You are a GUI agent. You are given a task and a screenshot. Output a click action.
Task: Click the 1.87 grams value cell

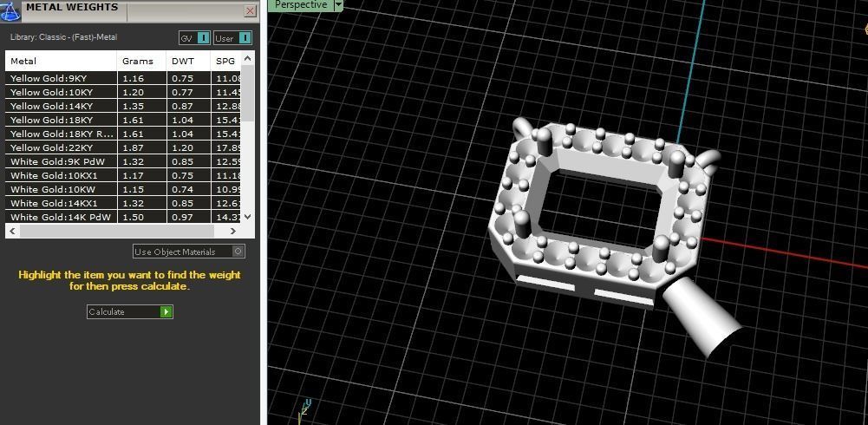(x=141, y=147)
